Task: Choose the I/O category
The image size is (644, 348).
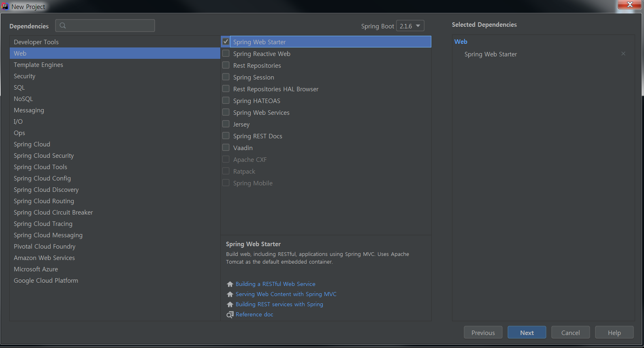Action: tap(115, 121)
